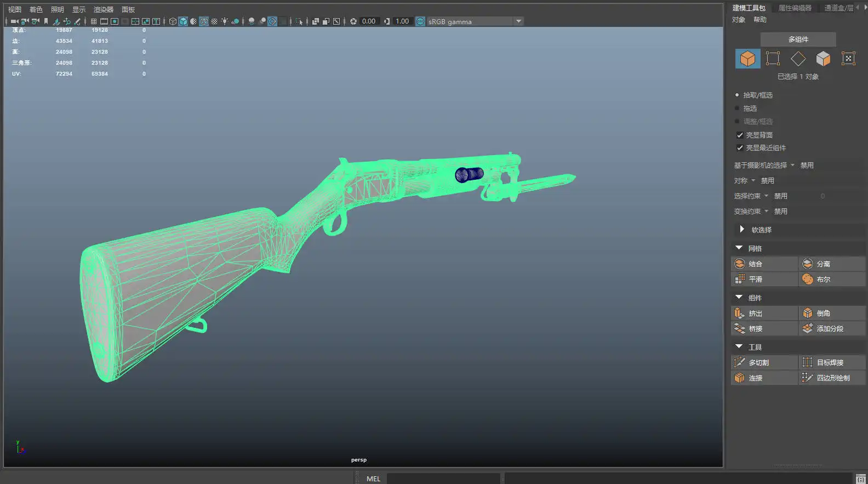Toggle use-all-lights bulb icon in toolbar
868x484 pixels.
(225, 21)
